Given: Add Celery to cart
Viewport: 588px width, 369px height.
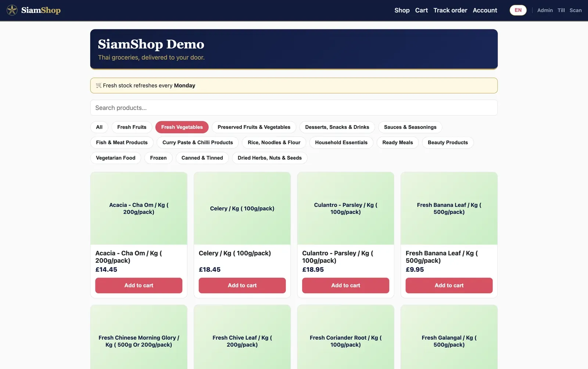Looking at the screenshot, I should [x=242, y=285].
